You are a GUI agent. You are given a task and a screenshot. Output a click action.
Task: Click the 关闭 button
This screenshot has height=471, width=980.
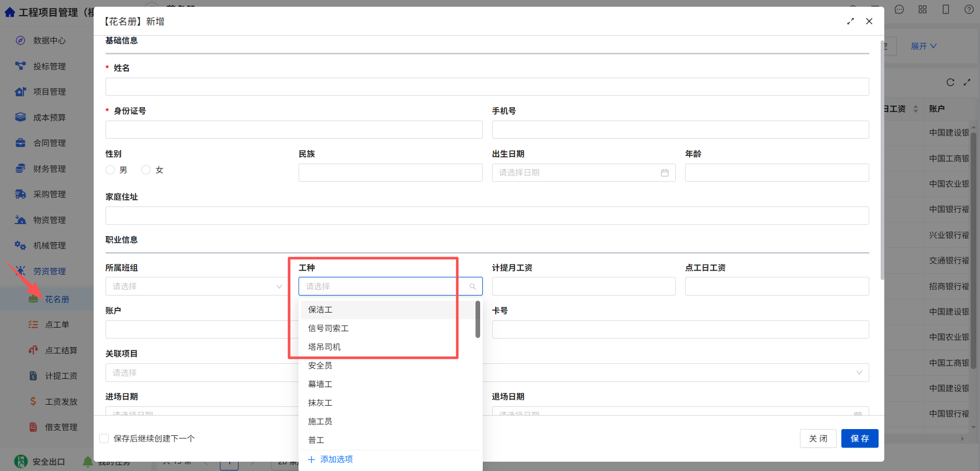coord(818,438)
